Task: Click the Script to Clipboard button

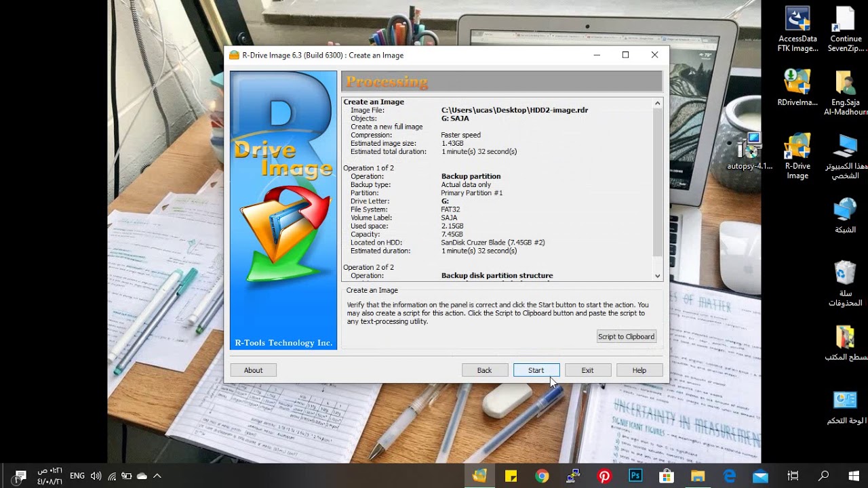Action: tap(626, 336)
